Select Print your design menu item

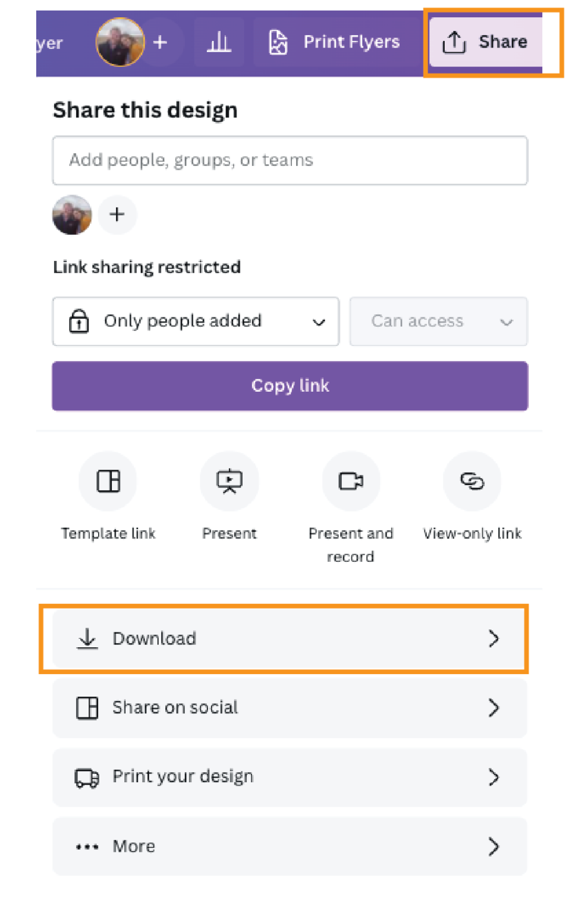(290, 777)
